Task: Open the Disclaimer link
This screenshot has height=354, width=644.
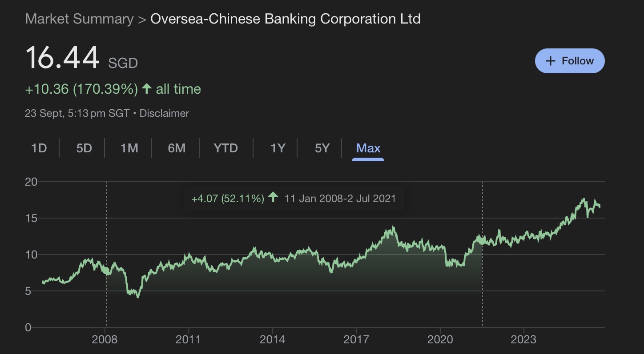Action: tap(164, 113)
